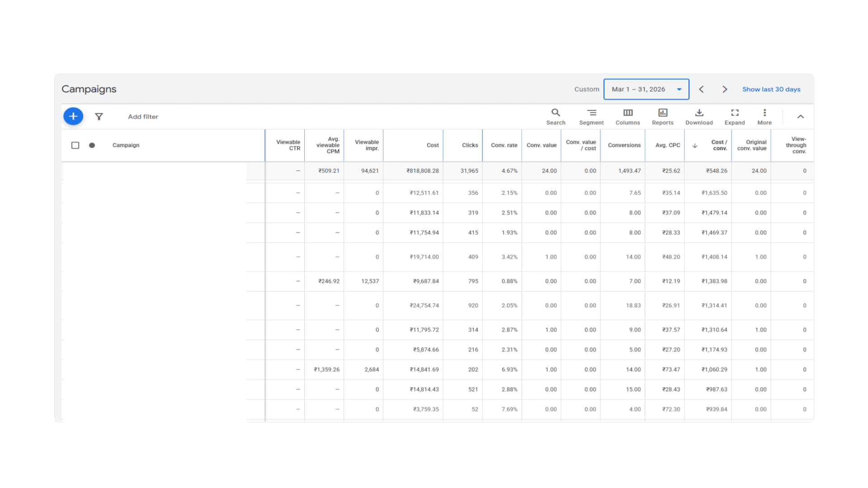Go to next date range
This screenshot has height=488, width=868.
[x=725, y=89]
